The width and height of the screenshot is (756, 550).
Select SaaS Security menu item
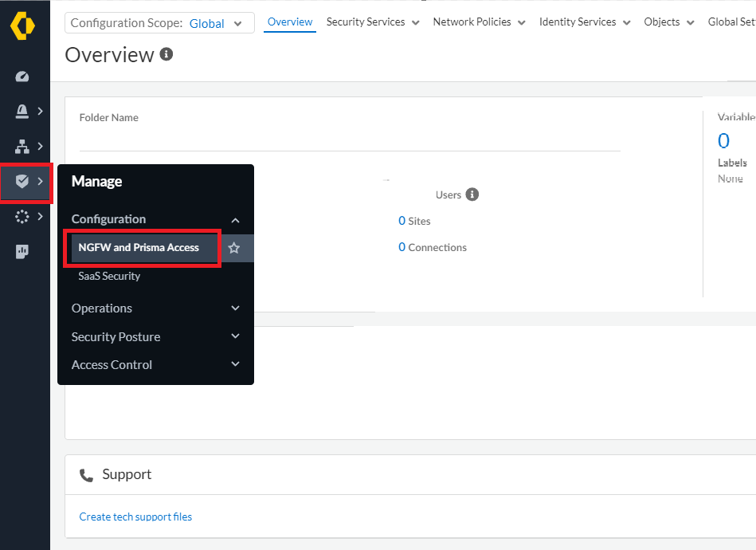109,277
